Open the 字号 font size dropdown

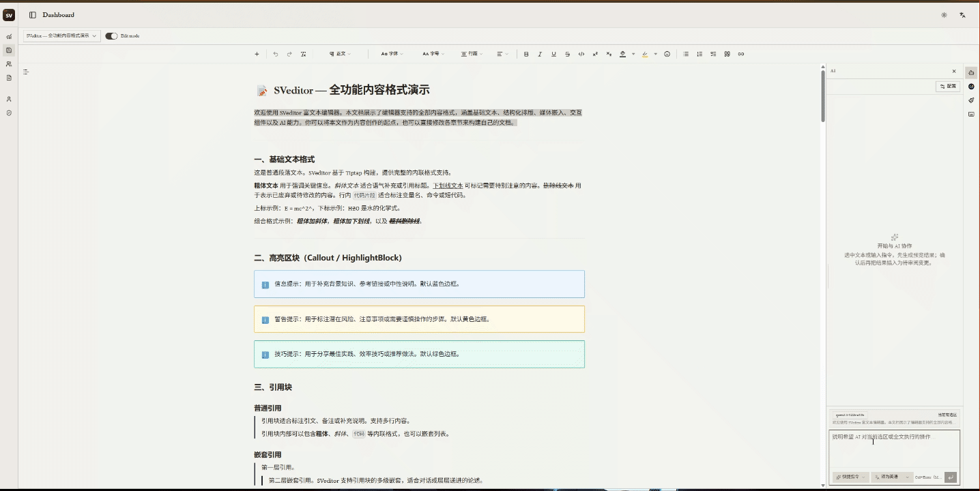pyautogui.click(x=433, y=54)
